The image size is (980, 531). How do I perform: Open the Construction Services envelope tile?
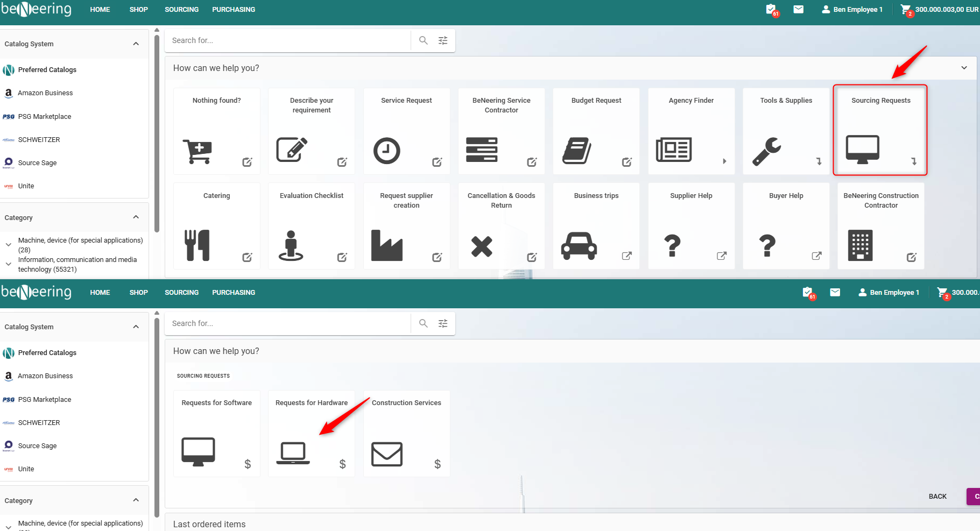pos(406,434)
